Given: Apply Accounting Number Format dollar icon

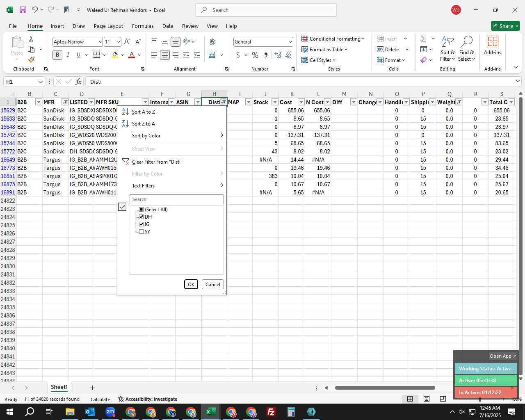Looking at the screenshot, I should pyautogui.click(x=238, y=55).
